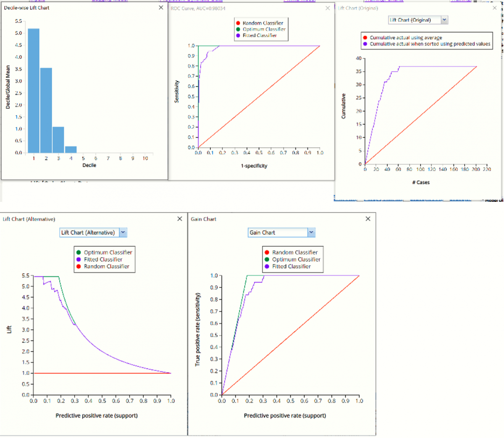
Task: Select green Optimum Classifier dot in Gain Chart legend
Action: pyautogui.click(x=267, y=259)
